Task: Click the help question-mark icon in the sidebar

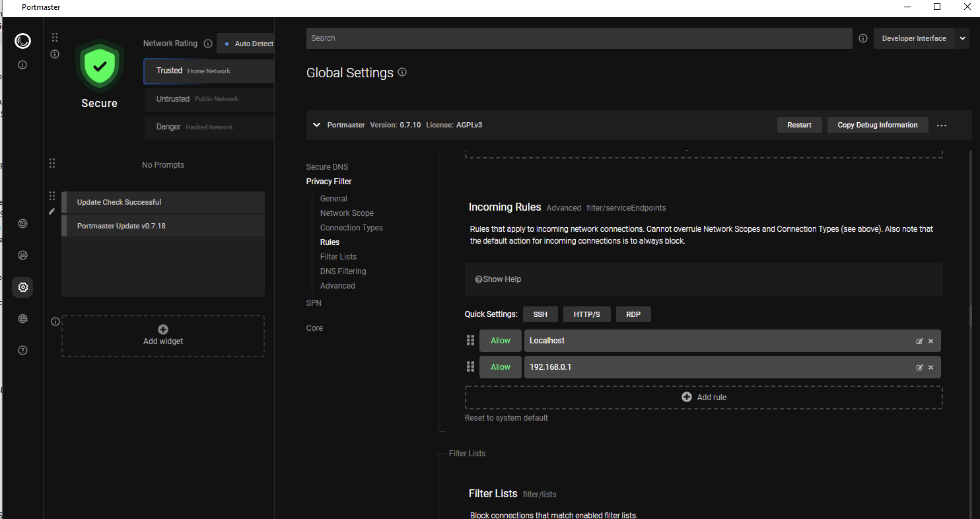Action: click(22, 350)
